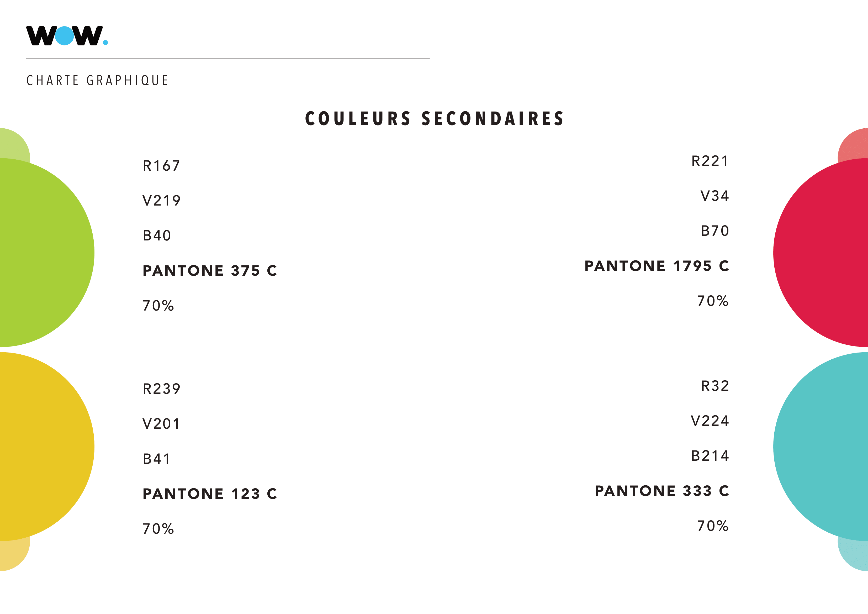Click the PANTONE 1795 C label
The width and height of the screenshot is (868, 614).
click(657, 266)
